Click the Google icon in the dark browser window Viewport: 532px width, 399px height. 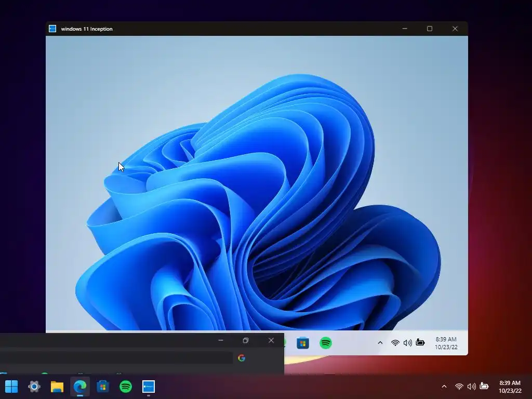(x=242, y=358)
